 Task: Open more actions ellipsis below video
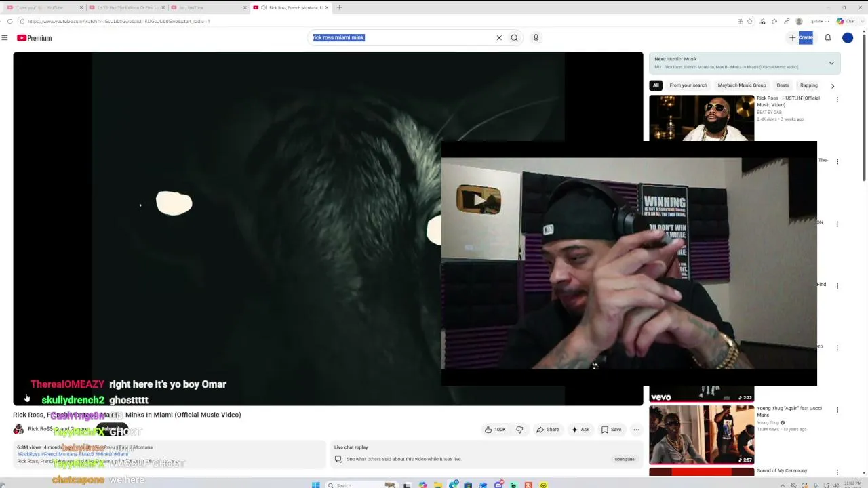[x=637, y=430]
